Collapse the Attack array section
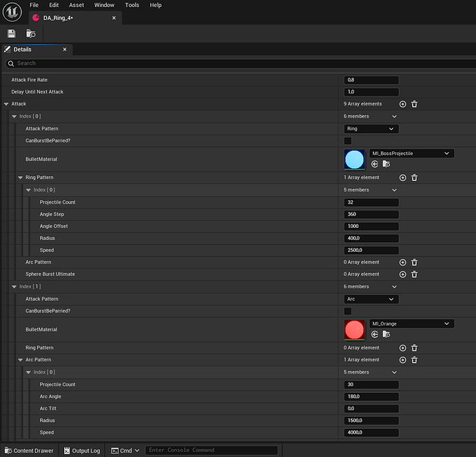476x457 pixels. click(x=6, y=104)
